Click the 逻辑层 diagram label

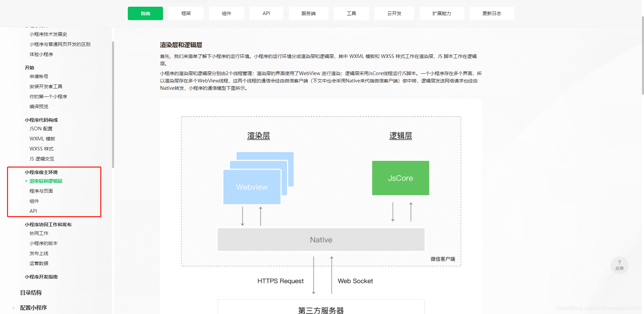pos(400,136)
